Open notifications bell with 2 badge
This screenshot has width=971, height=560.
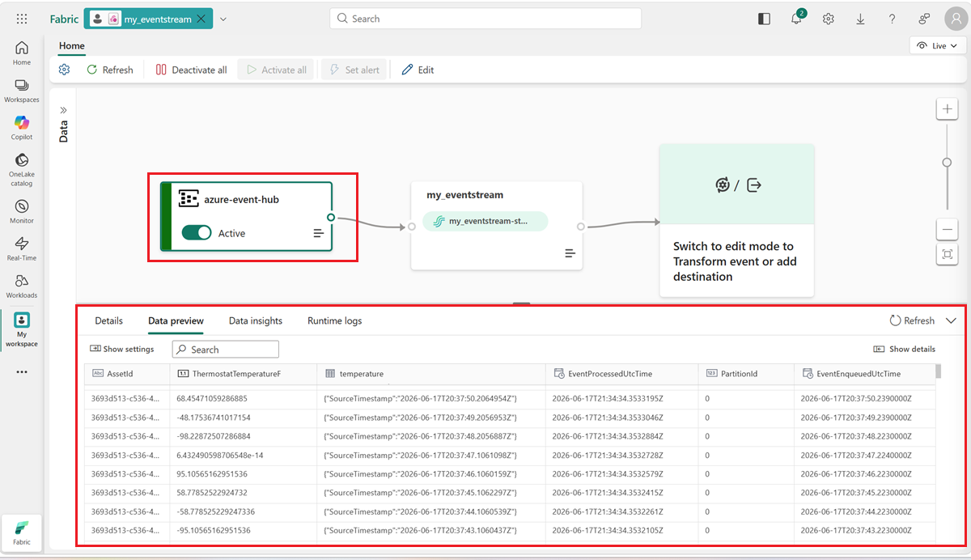796,19
